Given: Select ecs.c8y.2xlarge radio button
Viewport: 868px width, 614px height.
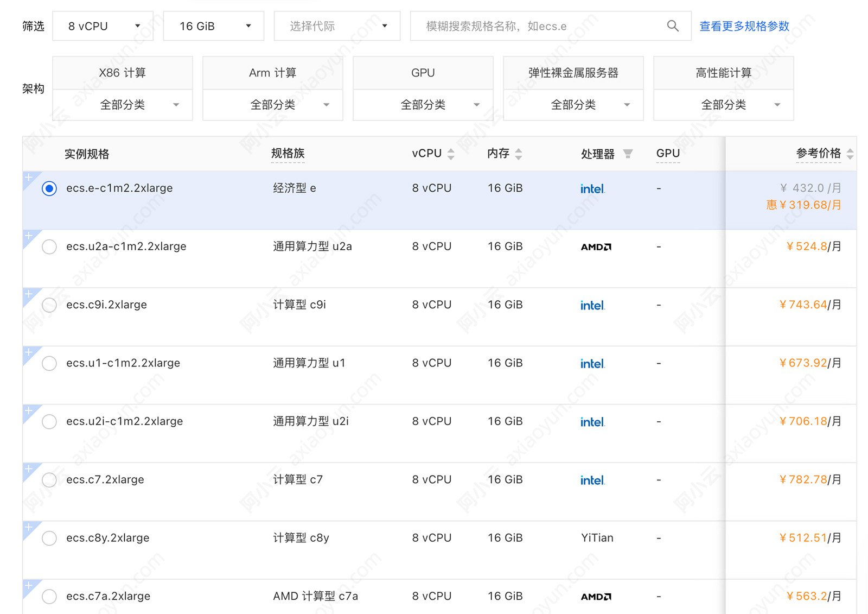Looking at the screenshot, I should (49, 538).
